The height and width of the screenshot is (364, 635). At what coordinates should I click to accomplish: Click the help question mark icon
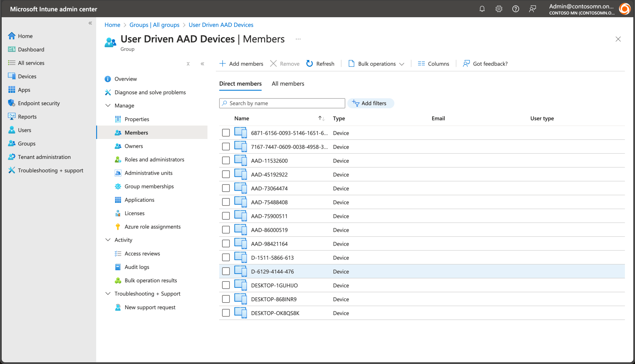(x=516, y=9)
